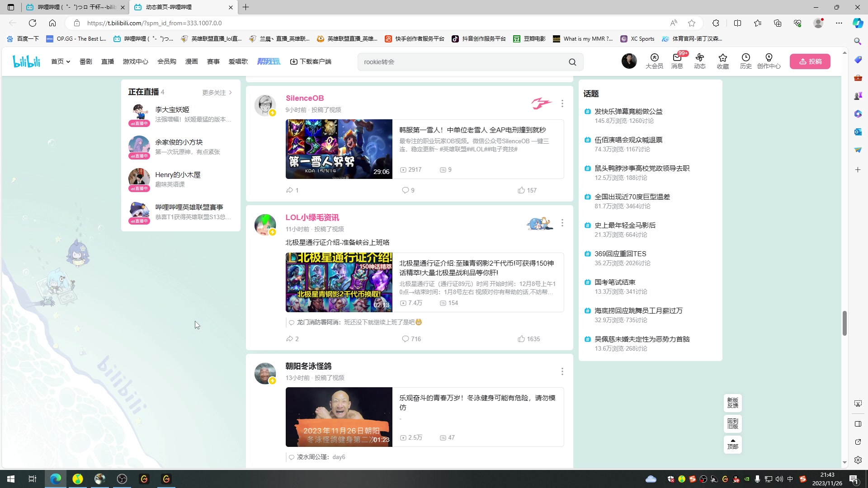Click the bilibili search input field
The width and height of the screenshot is (868, 488).
tap(461, 62)
